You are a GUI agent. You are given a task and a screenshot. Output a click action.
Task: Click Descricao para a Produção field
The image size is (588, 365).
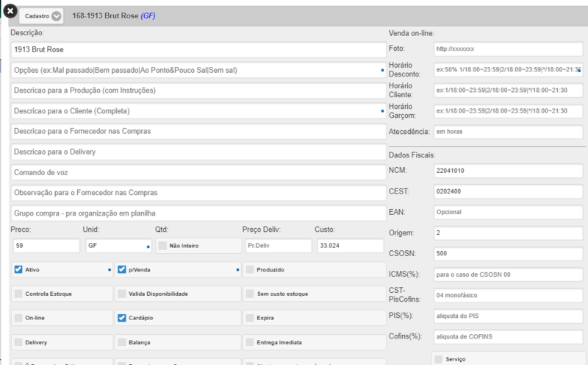tap(198, 91)
